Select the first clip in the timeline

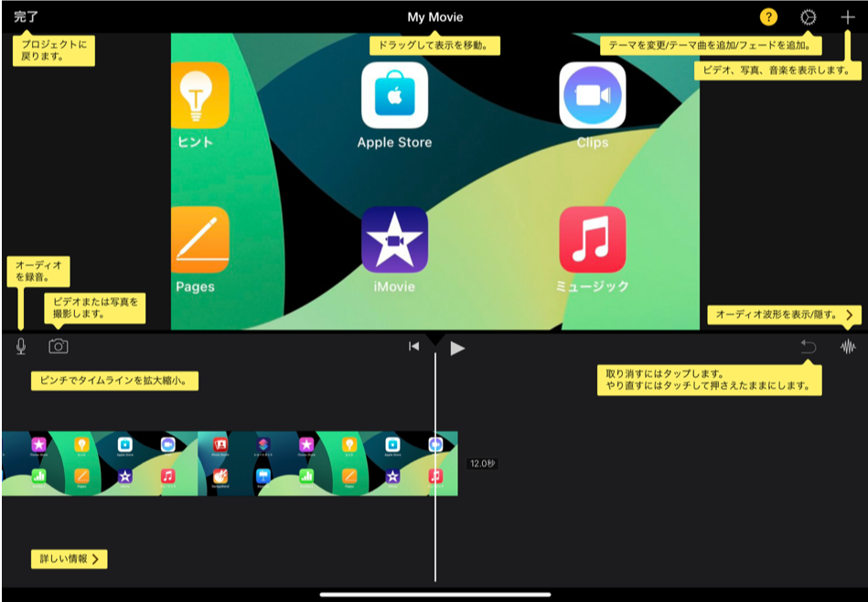click(100, 464)
